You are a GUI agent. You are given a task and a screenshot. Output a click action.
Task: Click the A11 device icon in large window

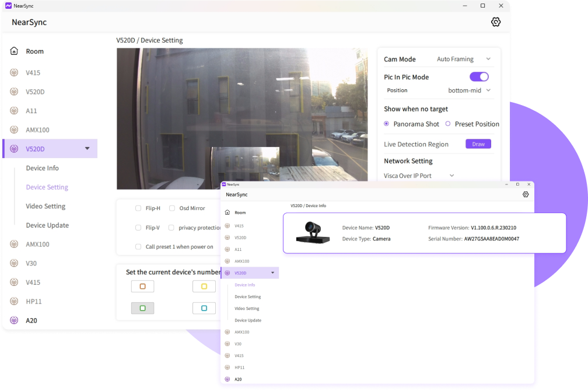click(x=14, y=111)
